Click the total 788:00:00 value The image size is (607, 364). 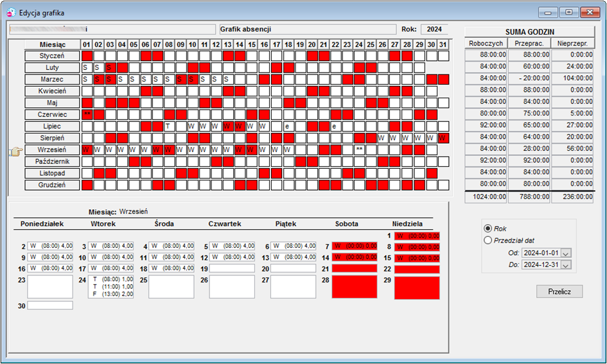(529, 197)
